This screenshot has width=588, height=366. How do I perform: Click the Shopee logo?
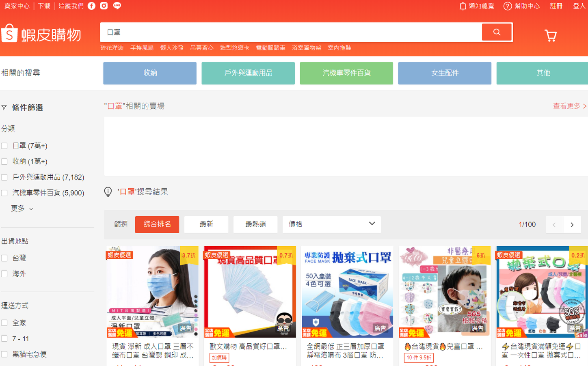[41, 34]
